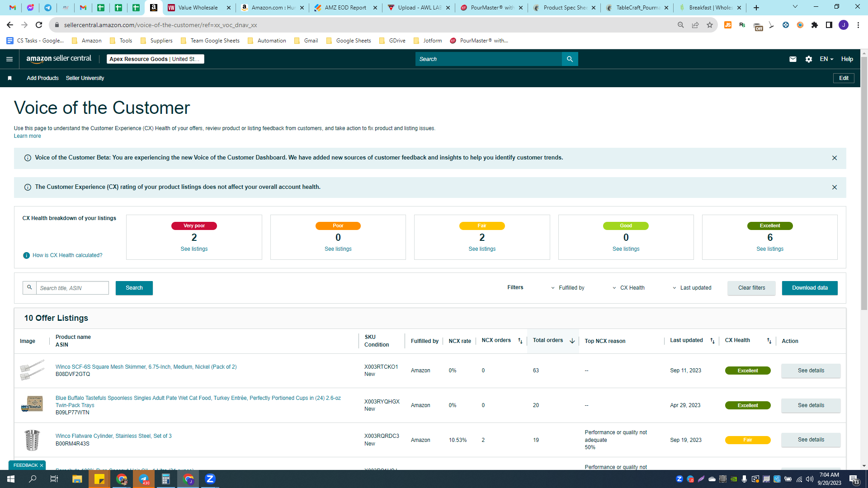The image size is (868, 488).
Task: Open the Seller Central hamburger menu
Action: [x=9, y=59]
